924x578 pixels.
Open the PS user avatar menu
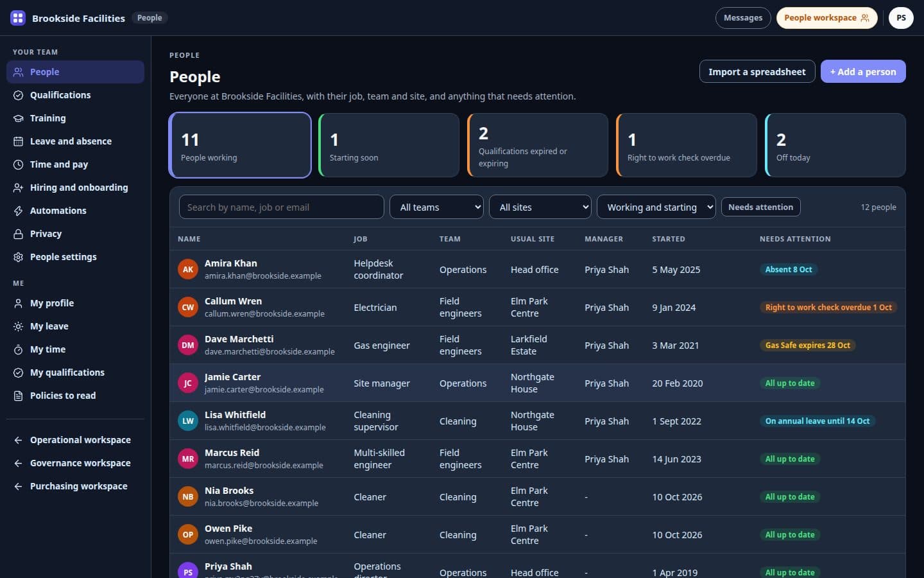click(901, 18)
